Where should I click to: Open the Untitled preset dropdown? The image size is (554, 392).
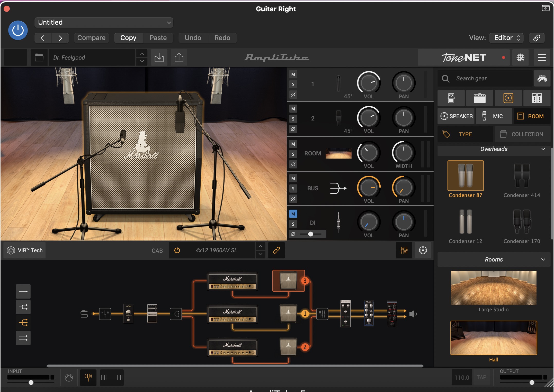click(104, 22)
